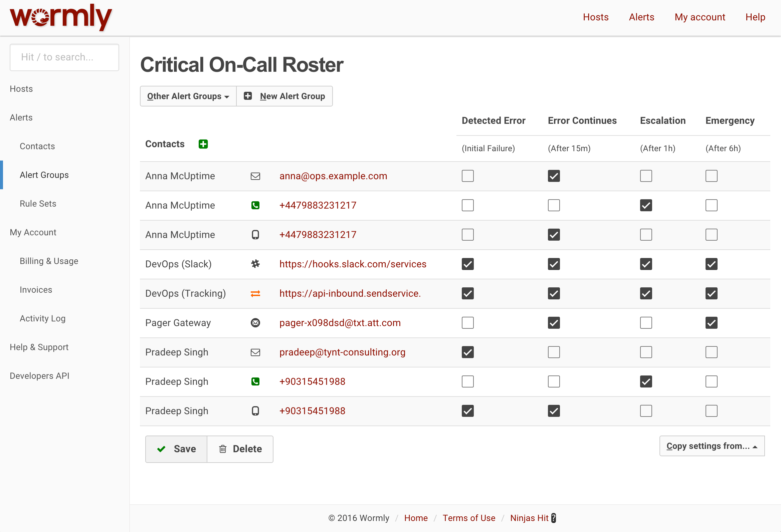The image size is (781, 532).
Task: Go to Rule Sets in sidebar
Action: 38,204
